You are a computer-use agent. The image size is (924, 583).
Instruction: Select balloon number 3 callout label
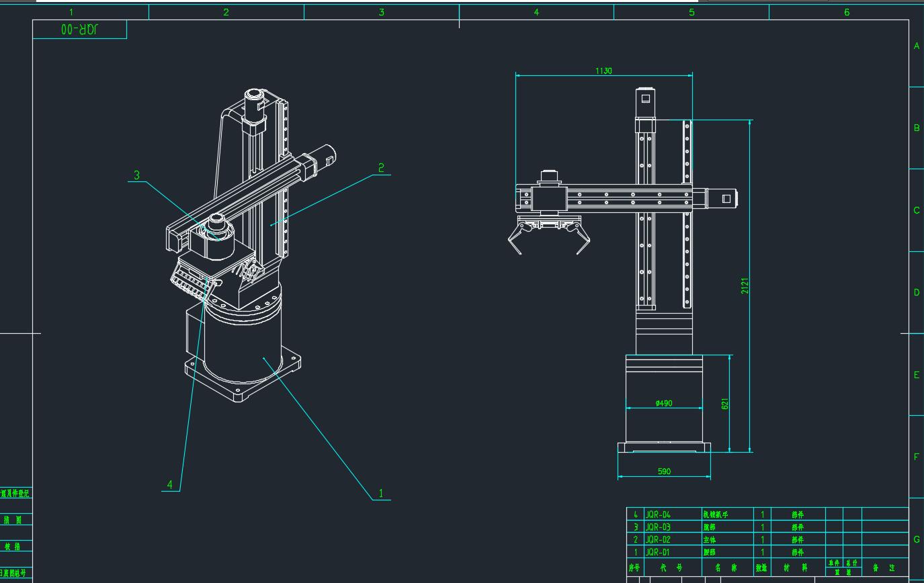pos(137,175)
